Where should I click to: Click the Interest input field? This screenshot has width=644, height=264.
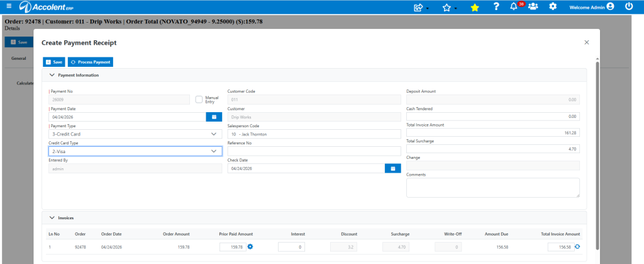click(x=291, y=247)
